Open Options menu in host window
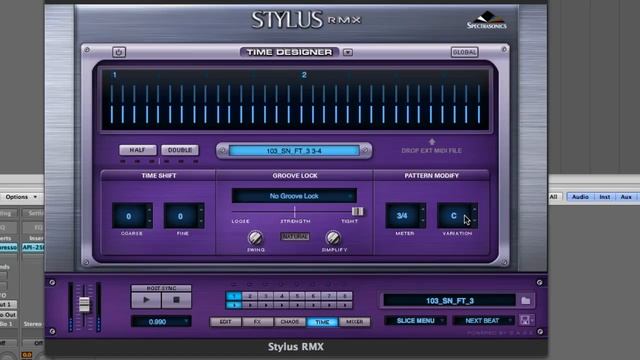Image resolution: width=640 pixels, height=360 pixels. pyautogui.click(x=20, y=197)
